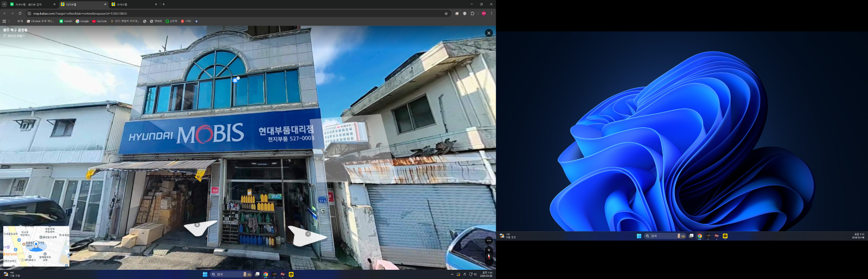Viewport: 868px width, 279px height.
Task: Click the globe extension icon in Chrome toolbar
Action: tap(464, 14)
